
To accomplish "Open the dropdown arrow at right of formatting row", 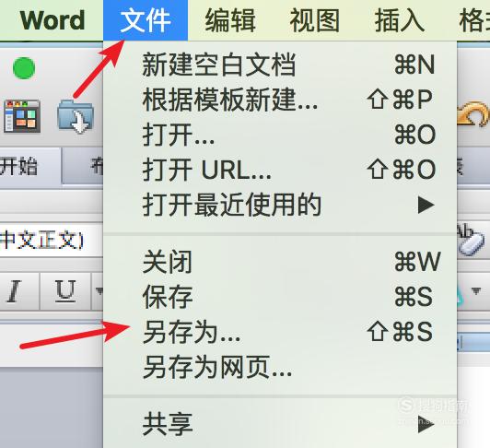I will click(476, 291).
